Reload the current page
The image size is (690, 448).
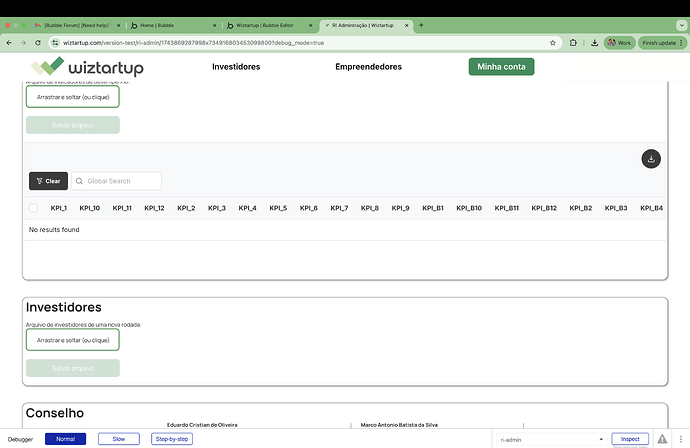click(x=38, y=43)
